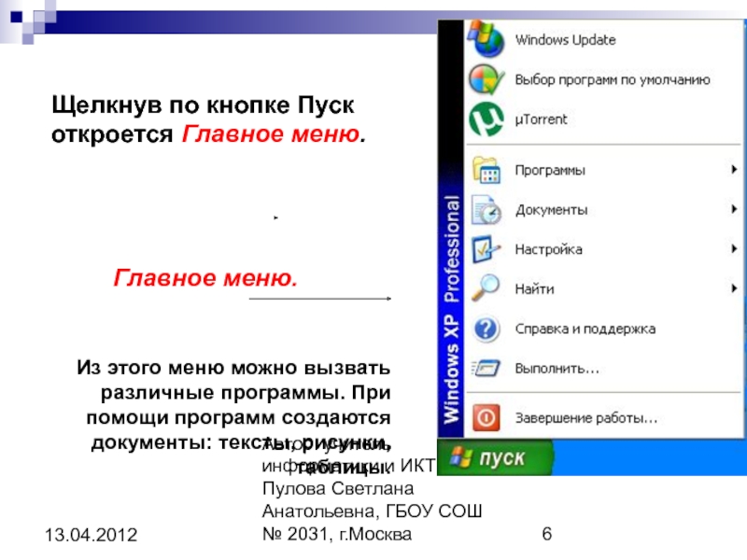Click the paragraph Из этого меню можно вызвать
Viewport: 747px width, 560px height.
pyautogui.click(x=233, y=367)
